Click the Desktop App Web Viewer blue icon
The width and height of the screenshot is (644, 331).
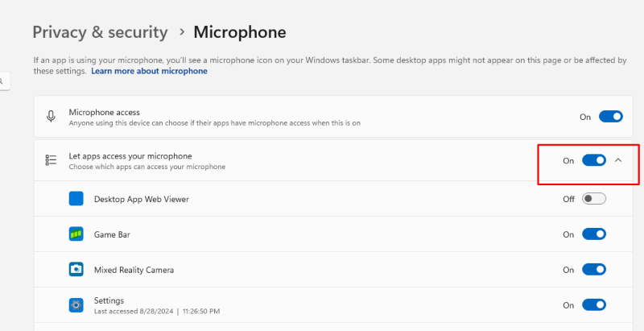click(x=76, y=199)
